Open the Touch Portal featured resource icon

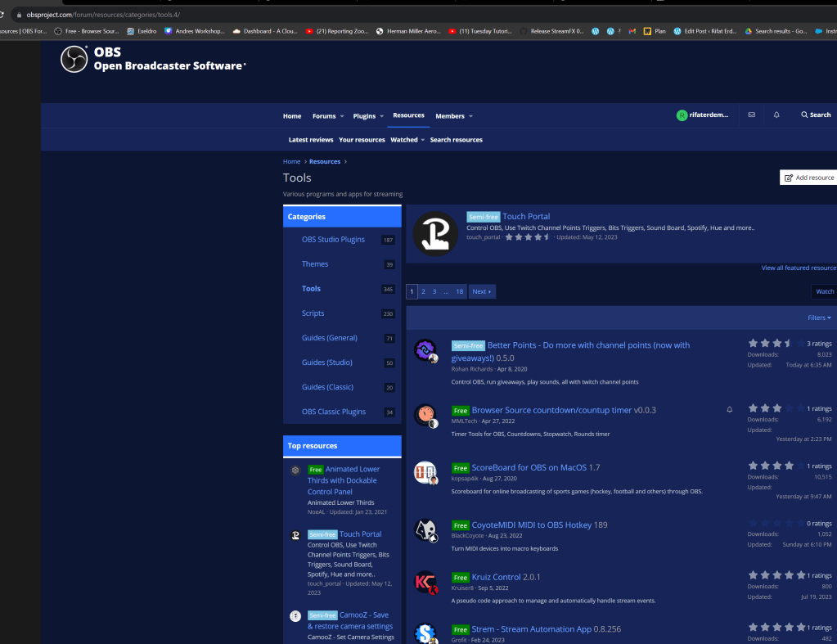[435, 233]
